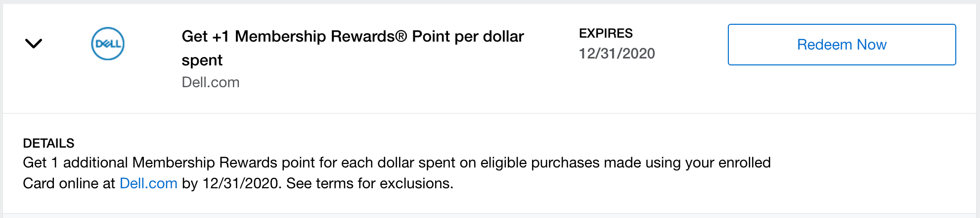Click the offer title starting with 'Get +1'

coord(352,37)
